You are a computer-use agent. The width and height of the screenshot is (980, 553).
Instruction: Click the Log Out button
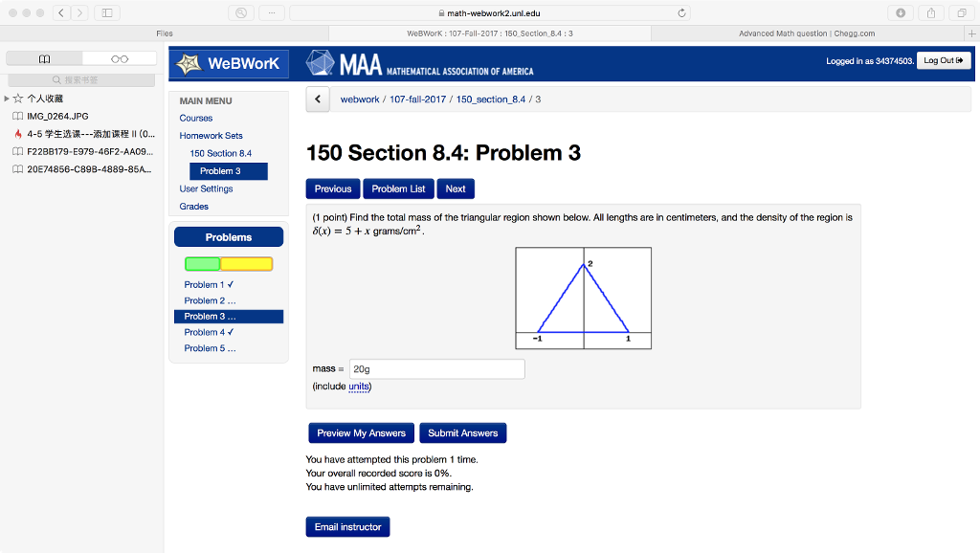pyautogui.click(x=943, y=59)
